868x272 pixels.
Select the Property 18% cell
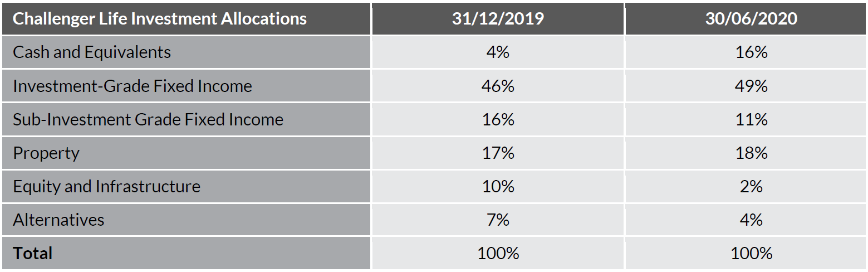[751, 153]
